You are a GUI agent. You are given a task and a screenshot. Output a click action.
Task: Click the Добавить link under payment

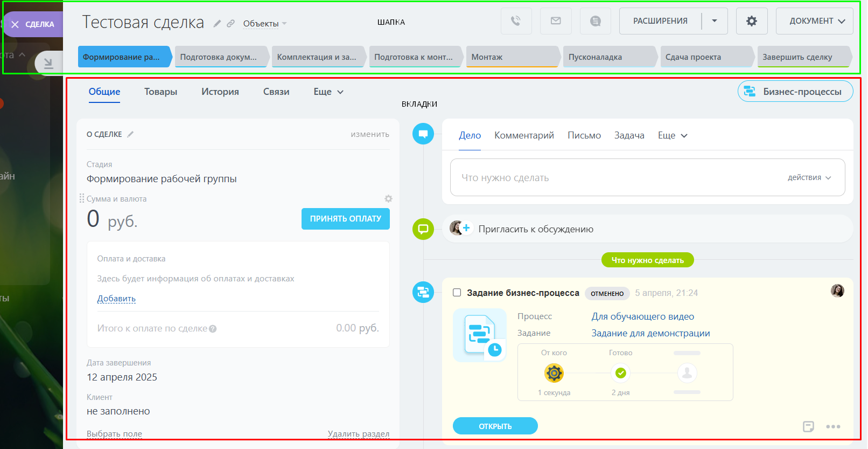(x=116, y=299)
